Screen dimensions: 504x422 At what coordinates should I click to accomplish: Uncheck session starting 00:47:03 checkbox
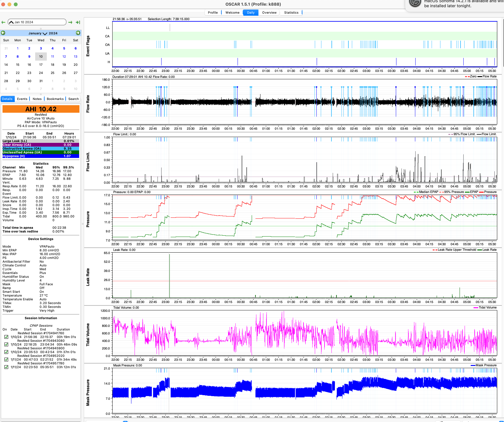[6, 360]
